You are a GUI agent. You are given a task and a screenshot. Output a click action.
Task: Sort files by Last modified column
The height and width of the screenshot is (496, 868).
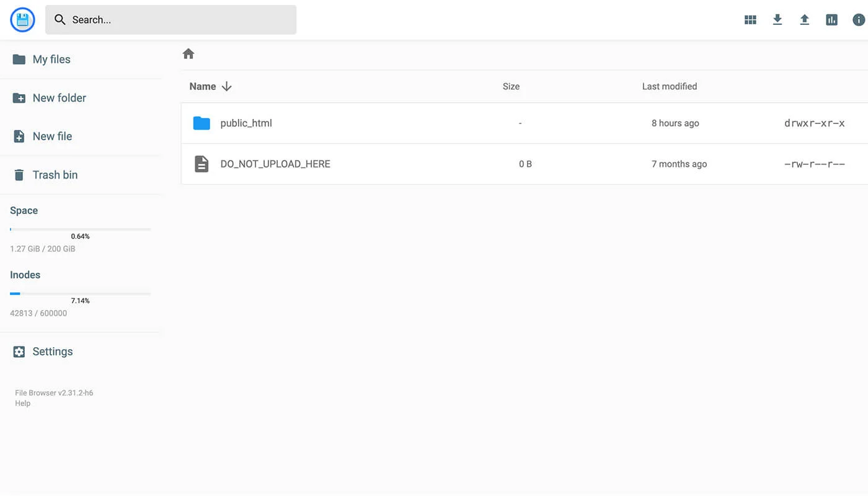tap(669, 87)
